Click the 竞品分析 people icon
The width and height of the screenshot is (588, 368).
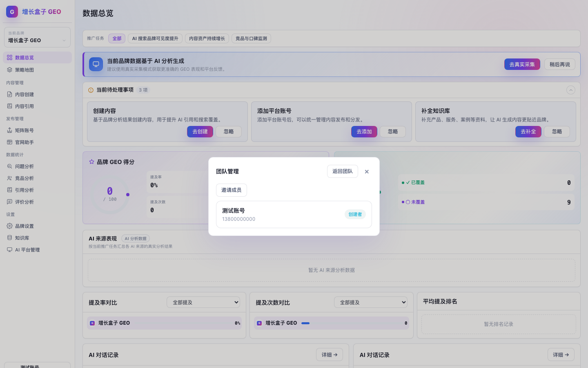(x=9, y=178)
